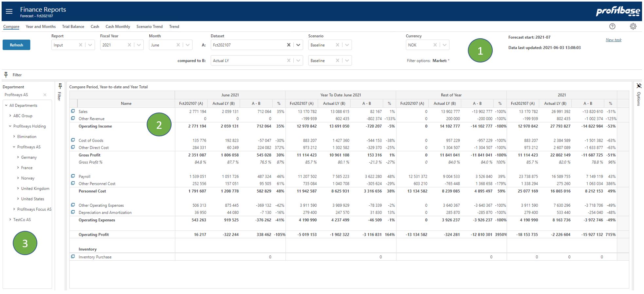Open the Fiscal Year dropdown arrow

[x=139, y=45]
